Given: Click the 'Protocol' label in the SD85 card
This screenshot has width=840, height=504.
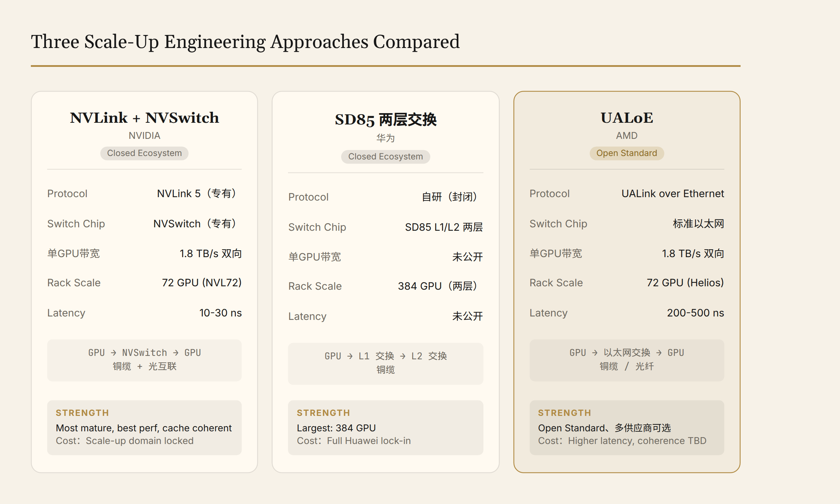Looking at the screenshot, I should (x=309, y=197).
